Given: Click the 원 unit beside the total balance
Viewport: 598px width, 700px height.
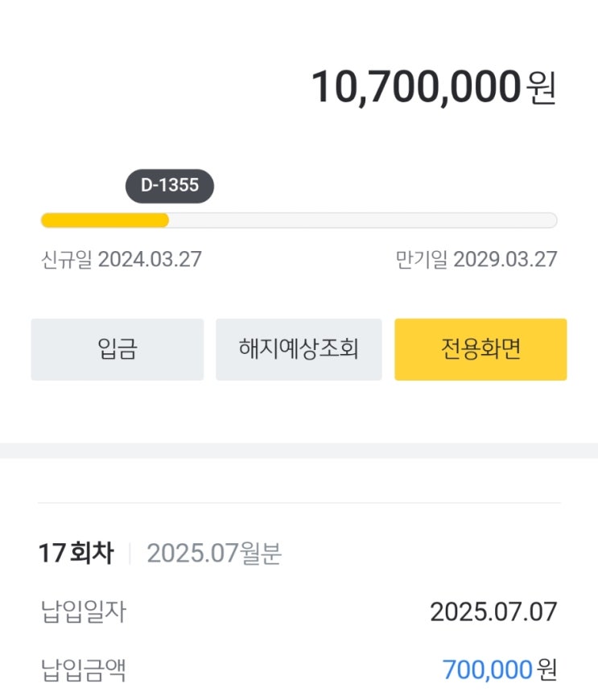Looking at the screenshot, I should (x=542, y=89).
